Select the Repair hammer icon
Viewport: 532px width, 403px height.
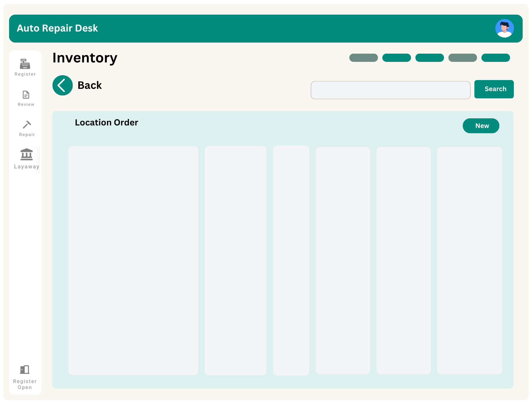[27, 125]
